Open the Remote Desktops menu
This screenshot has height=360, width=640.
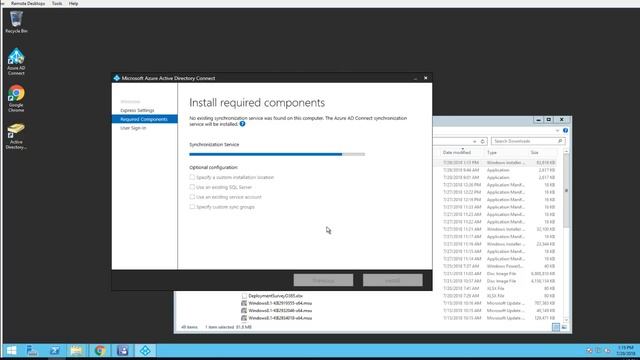[x=28, y=3]
